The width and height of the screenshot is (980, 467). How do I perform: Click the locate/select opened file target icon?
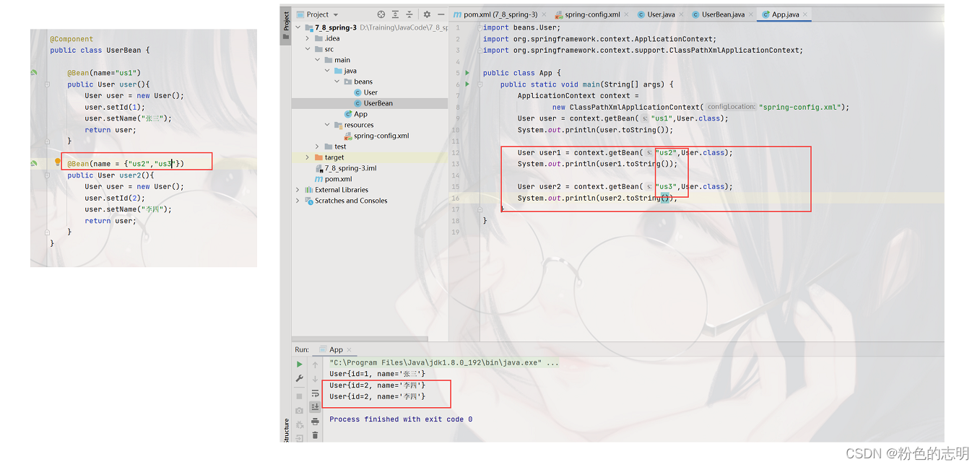pyautogui.click(x=381, y=14)
